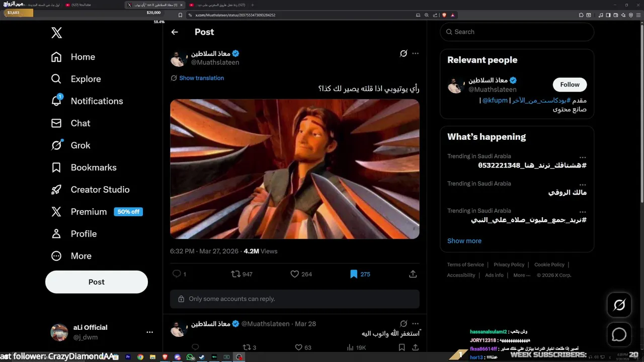Open more options for the third trend
This screenshot has height=362, width=644.
[x=583, y=212]
